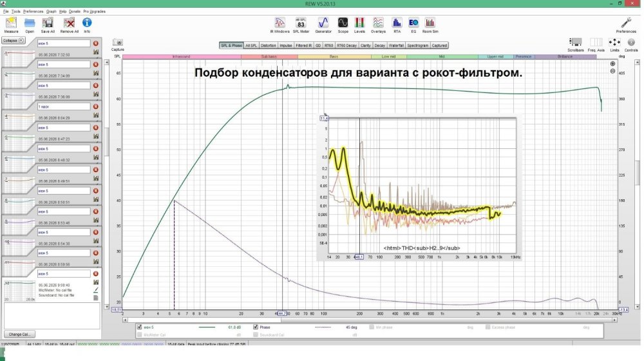Open the Help menu

[x=62, y=12]
